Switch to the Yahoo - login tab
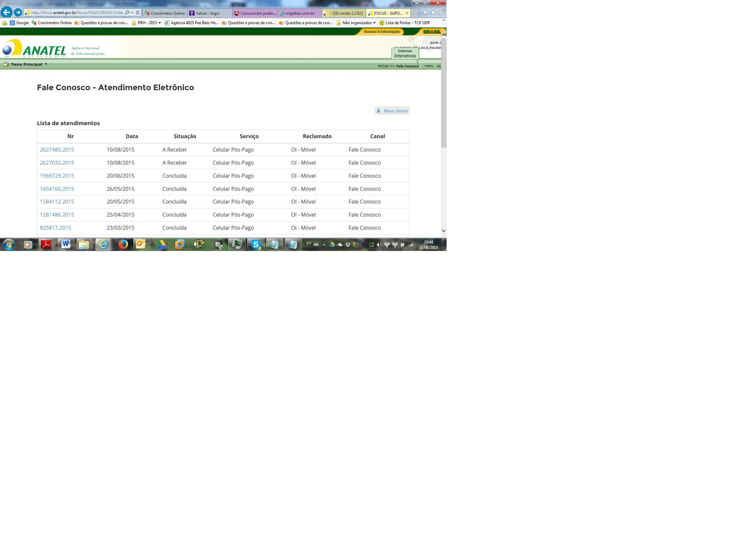The height and width of the screenshot is (560, 747). tap(210, 13)
